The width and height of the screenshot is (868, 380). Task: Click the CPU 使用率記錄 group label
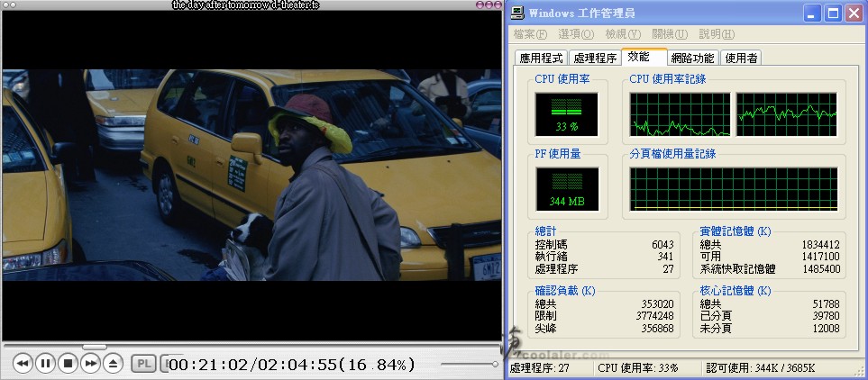[668, 79]
